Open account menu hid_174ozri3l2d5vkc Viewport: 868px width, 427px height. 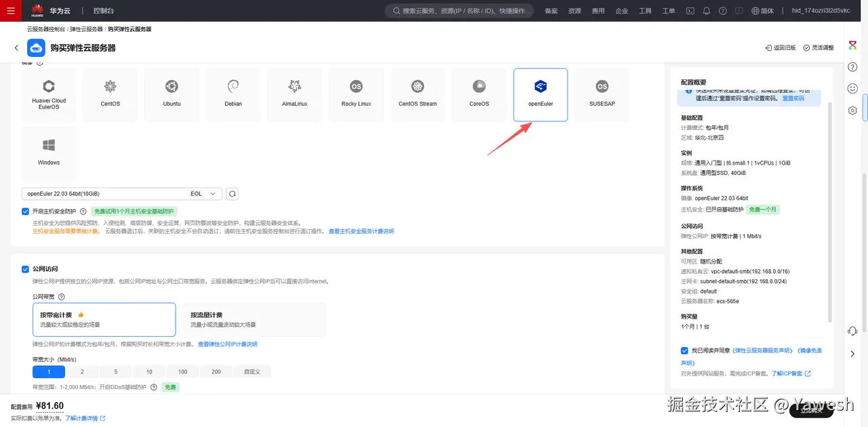pyautogui.click(x=821, y=11)
